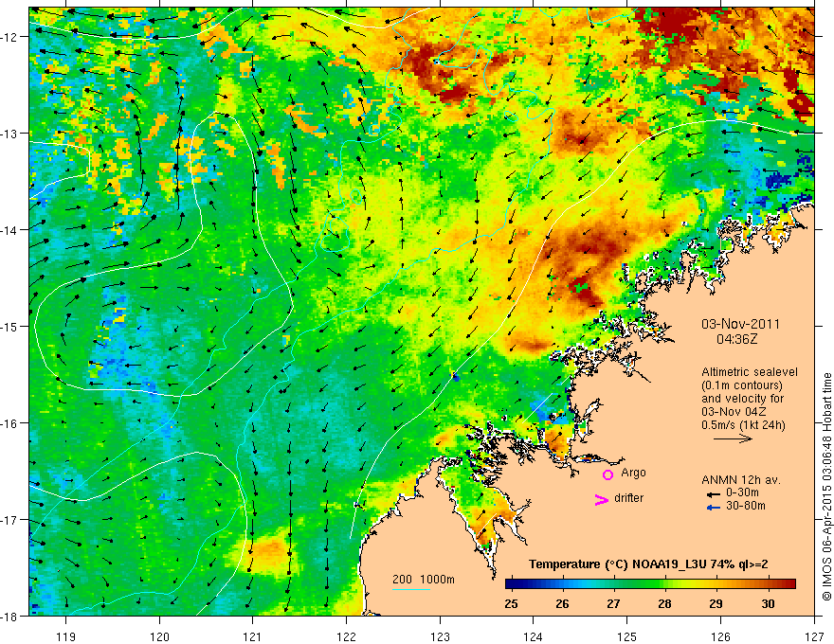Click the Temperature NOAA19_L3U title text

coord(648,564)
